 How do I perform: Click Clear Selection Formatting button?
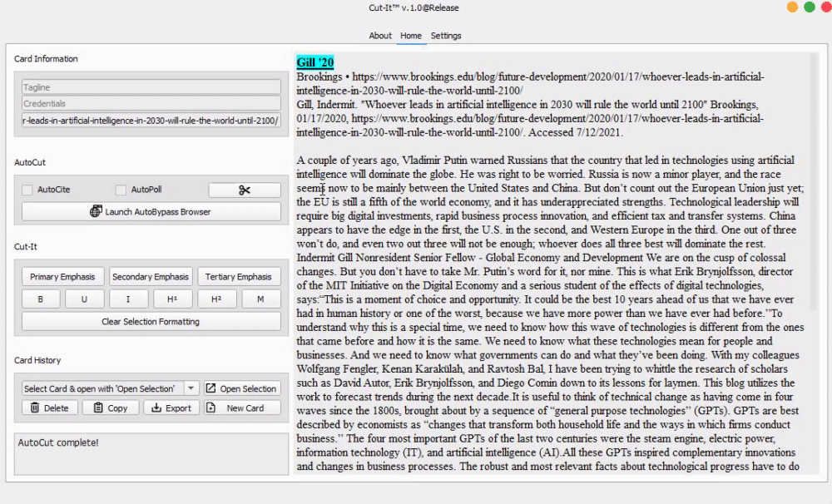[151, 322]
